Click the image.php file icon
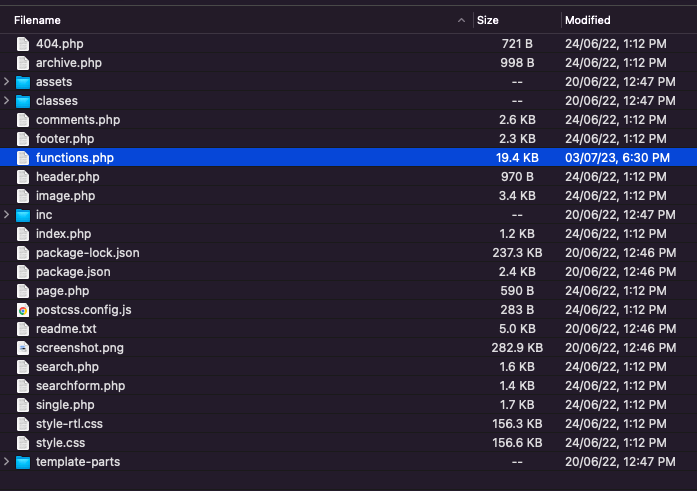 [23, 196]
